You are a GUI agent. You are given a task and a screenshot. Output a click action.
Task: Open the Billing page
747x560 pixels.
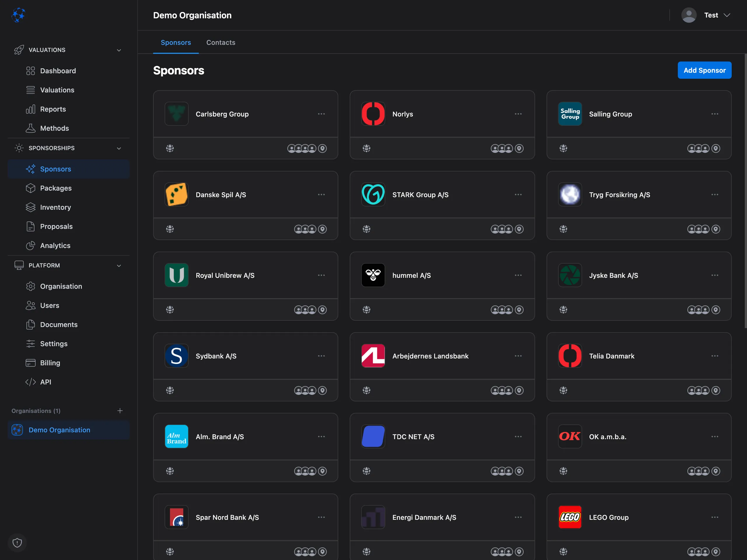point(68,363)
